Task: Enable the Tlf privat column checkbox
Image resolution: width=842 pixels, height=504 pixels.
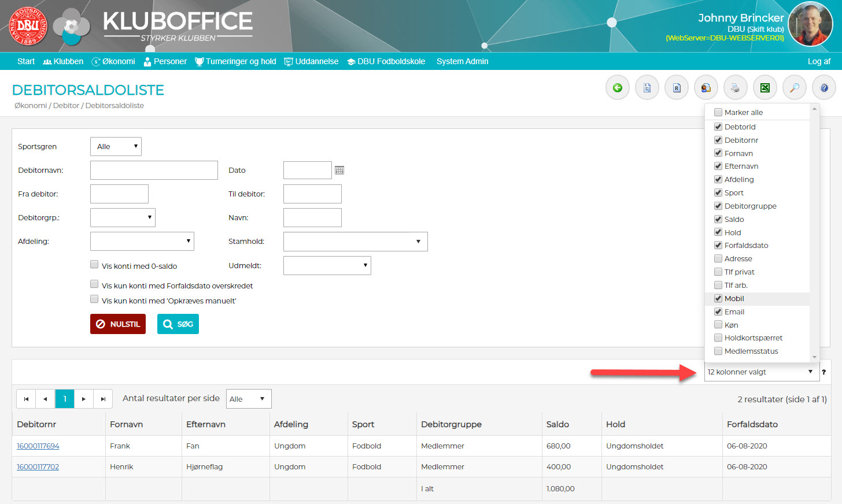Action: pos(718,272)
